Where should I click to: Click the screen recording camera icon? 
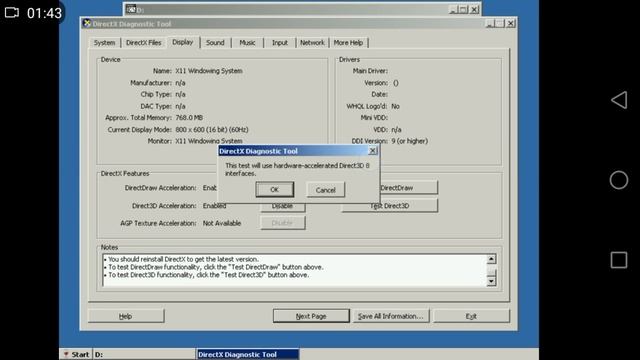click(x=12, y=13)
